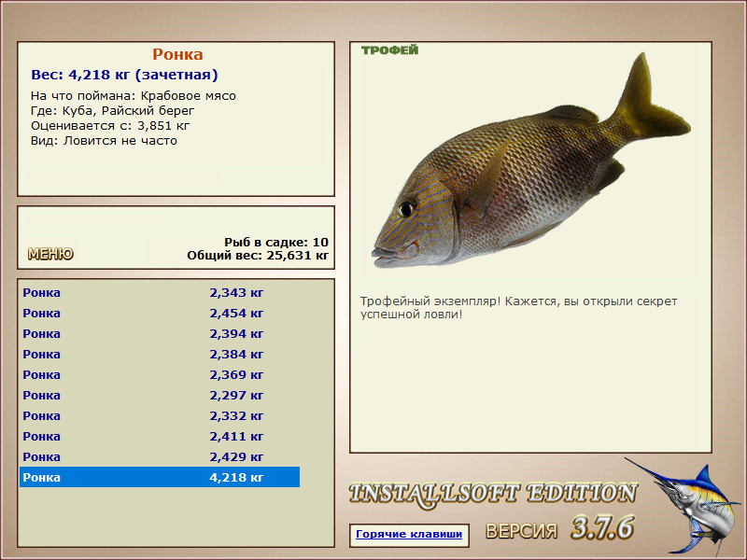Screen dimensions: 747x560
Task: Click the Вид: Ловится не часто line
Action: click(104, 141)
